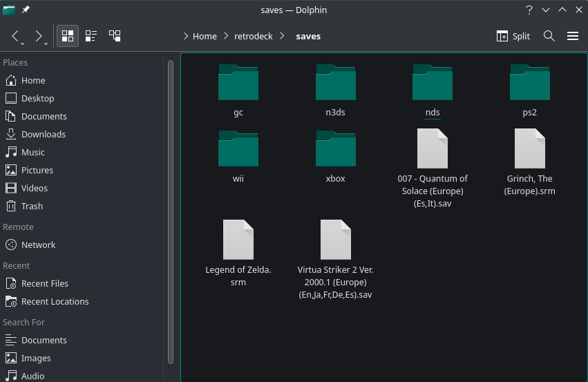Open the hamburger menu
This screenshot has height=382, width=588.
(x=572, y=36)
